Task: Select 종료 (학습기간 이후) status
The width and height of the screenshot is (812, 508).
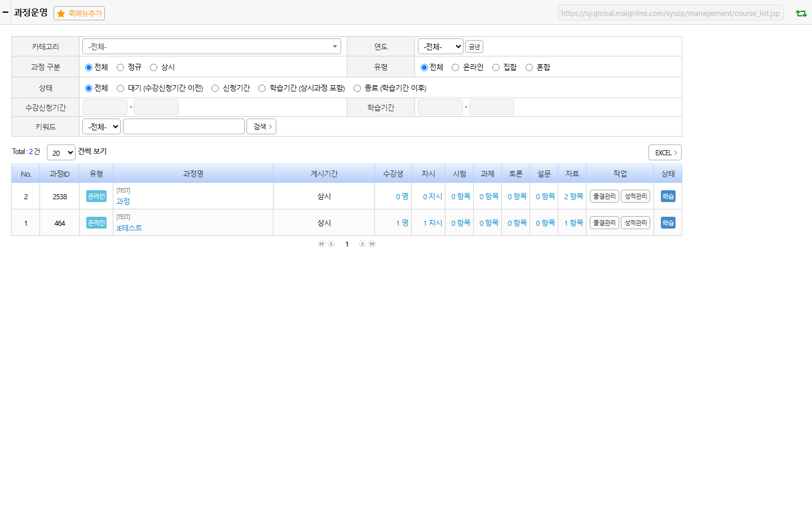Action: point(357,88)
